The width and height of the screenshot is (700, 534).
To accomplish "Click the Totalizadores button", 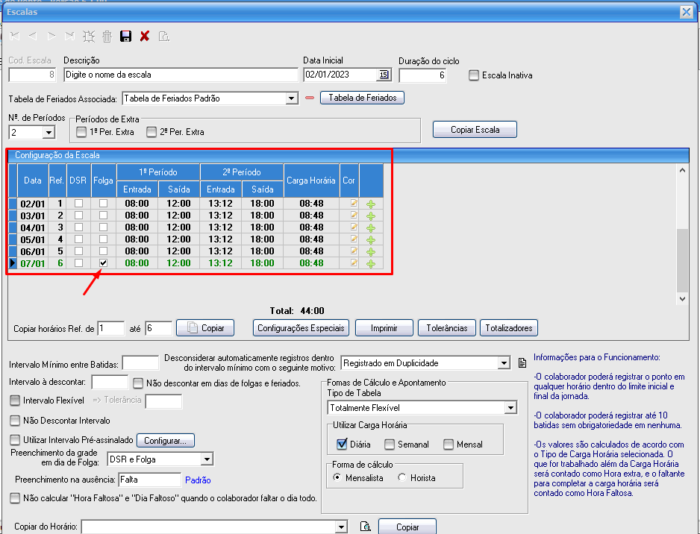I will click(508, 328).
